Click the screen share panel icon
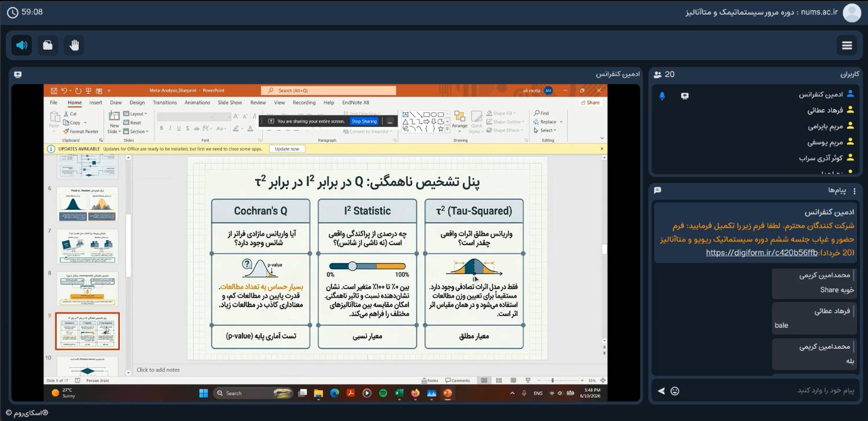The height and width of the screenshot is (421, 868). (18, 74)
